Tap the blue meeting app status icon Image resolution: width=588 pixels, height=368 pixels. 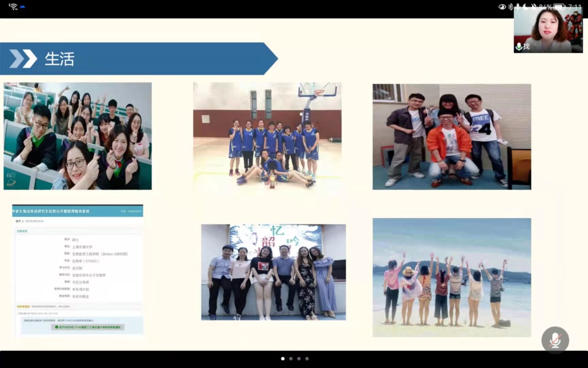point(22,7)
